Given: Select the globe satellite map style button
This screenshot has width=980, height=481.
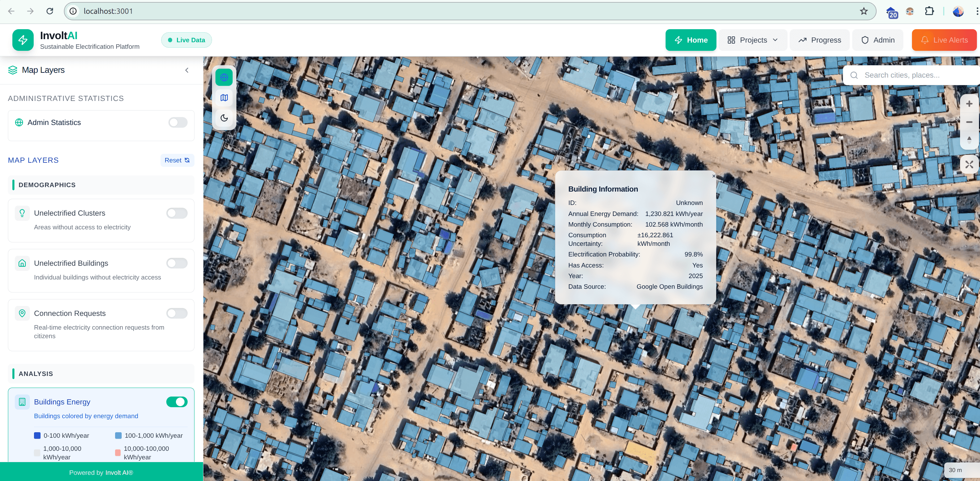Looking at the screenshot, I should [224, 78].
